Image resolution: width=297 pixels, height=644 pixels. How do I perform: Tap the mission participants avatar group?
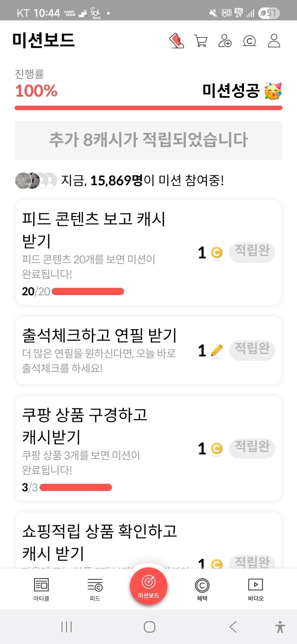pyautogui.click(x=36, y=181)
